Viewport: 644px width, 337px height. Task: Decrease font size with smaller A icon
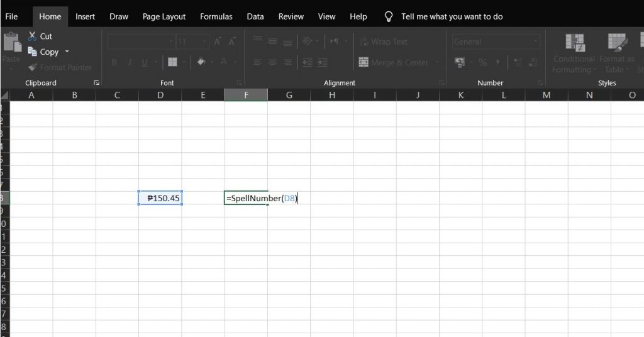point(231,41)
